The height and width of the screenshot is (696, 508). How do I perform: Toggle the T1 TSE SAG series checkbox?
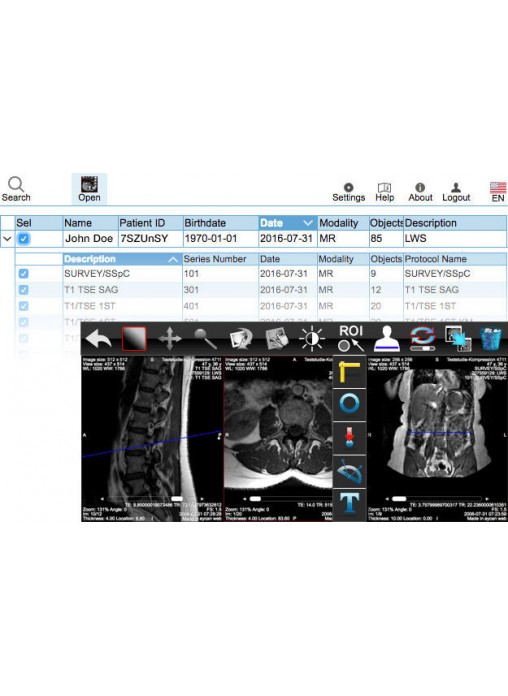coord(24,290)
